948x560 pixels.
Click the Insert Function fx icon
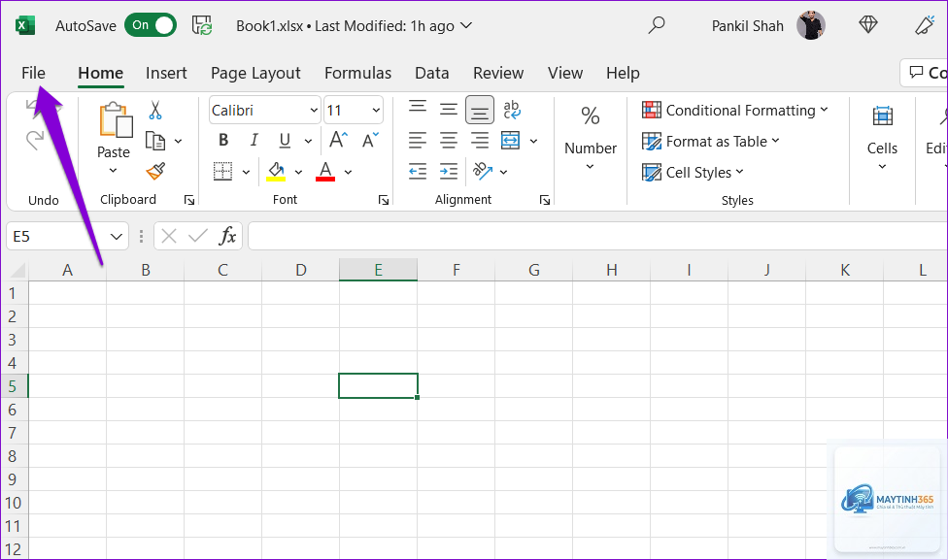point(227,236)
